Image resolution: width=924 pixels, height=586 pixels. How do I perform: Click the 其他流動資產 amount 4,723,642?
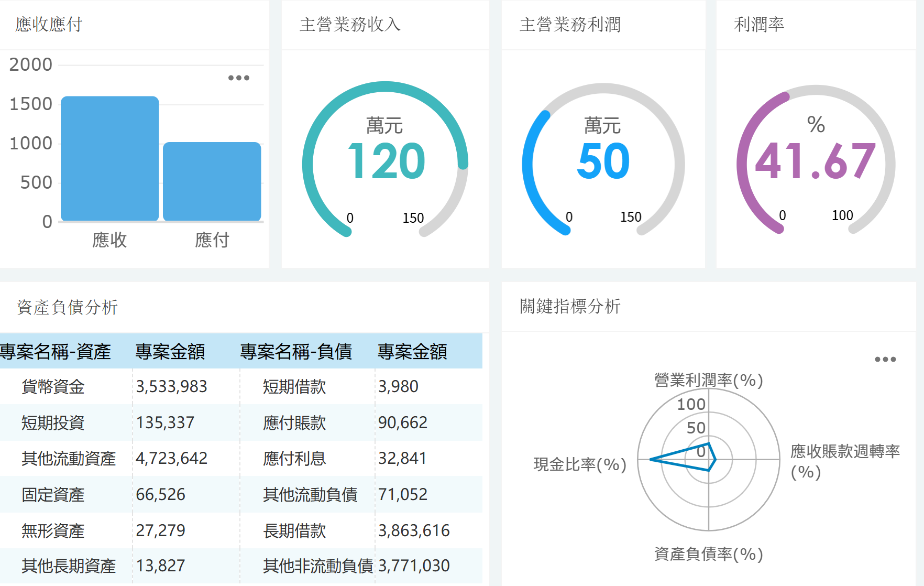point(171,459)
